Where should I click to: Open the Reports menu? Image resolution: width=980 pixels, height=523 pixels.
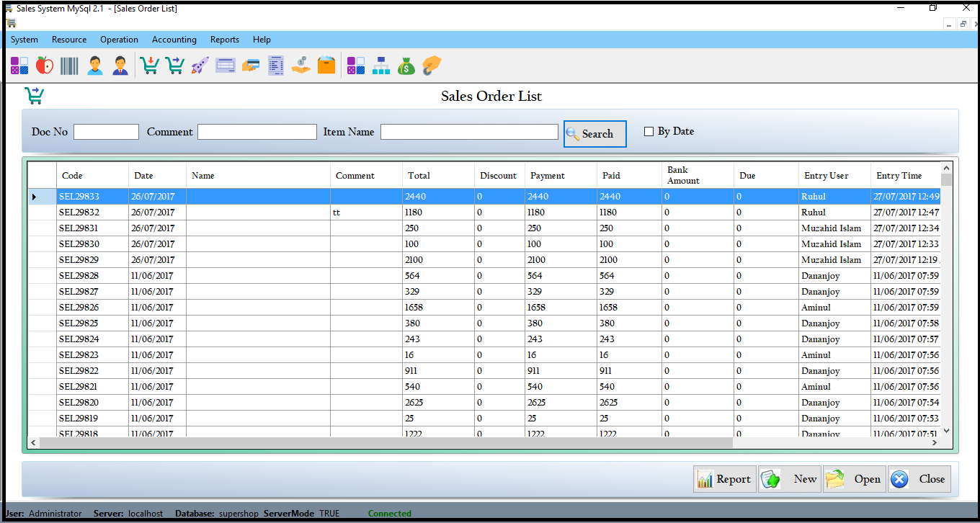pos(225,40)
